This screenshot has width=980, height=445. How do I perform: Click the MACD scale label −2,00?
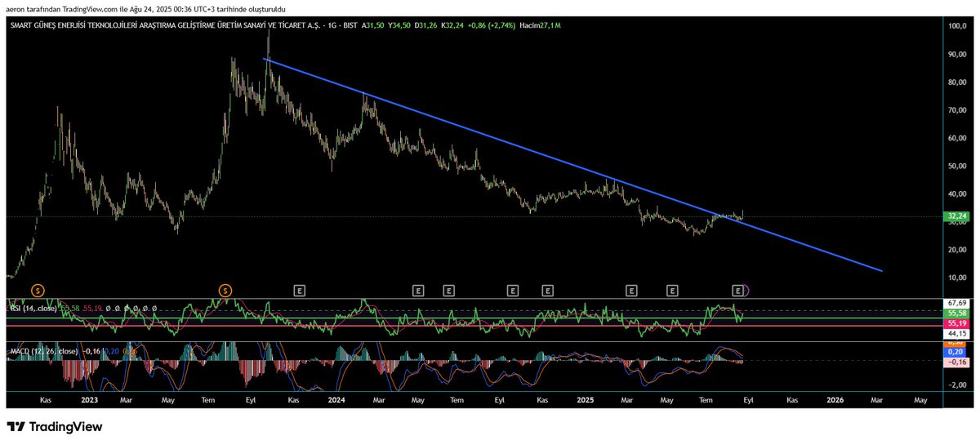tap(957, 385)
